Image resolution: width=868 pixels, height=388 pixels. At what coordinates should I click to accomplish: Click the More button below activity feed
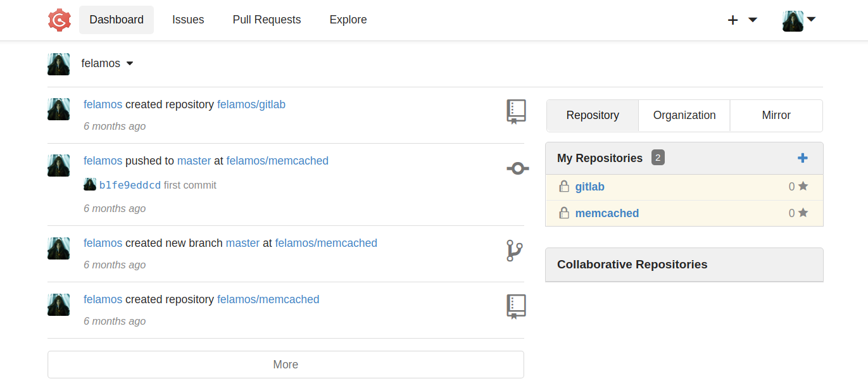tap(286, 365)
